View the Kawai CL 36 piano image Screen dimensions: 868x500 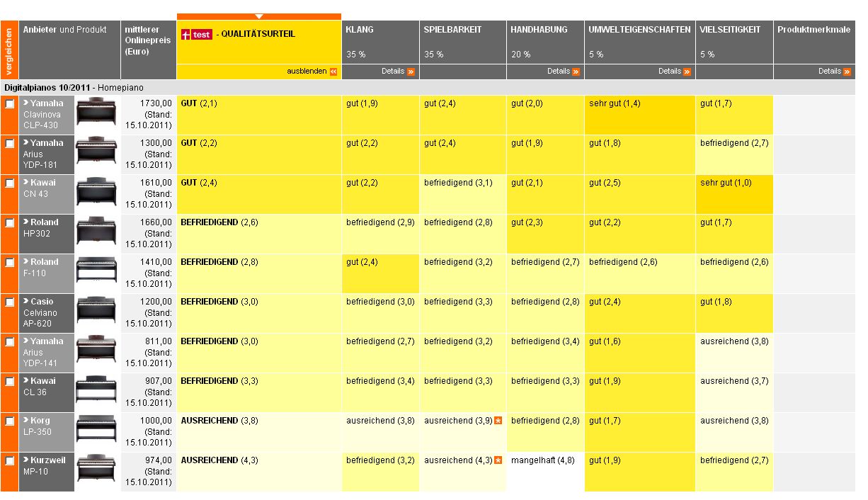pyautogui.click(x=96, y=390)
